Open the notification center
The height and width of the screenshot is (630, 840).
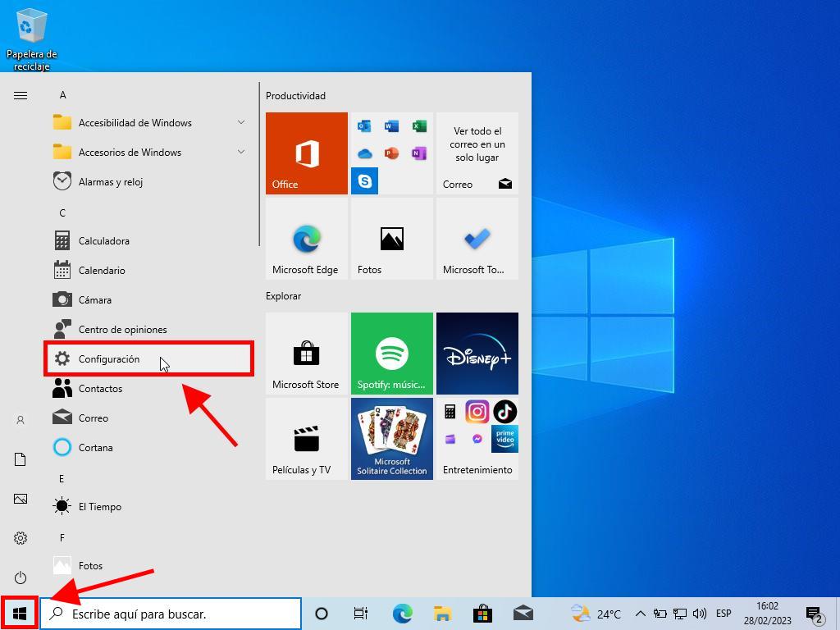click(814, 614)
